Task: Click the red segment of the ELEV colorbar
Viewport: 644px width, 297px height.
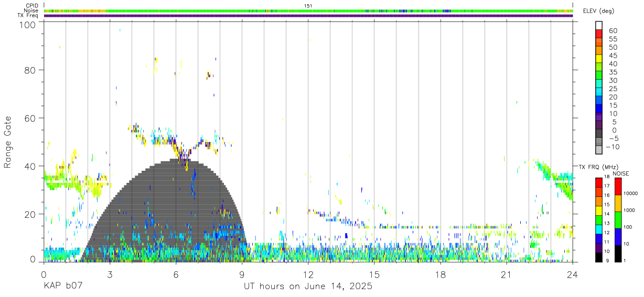Action: [599, 34]
